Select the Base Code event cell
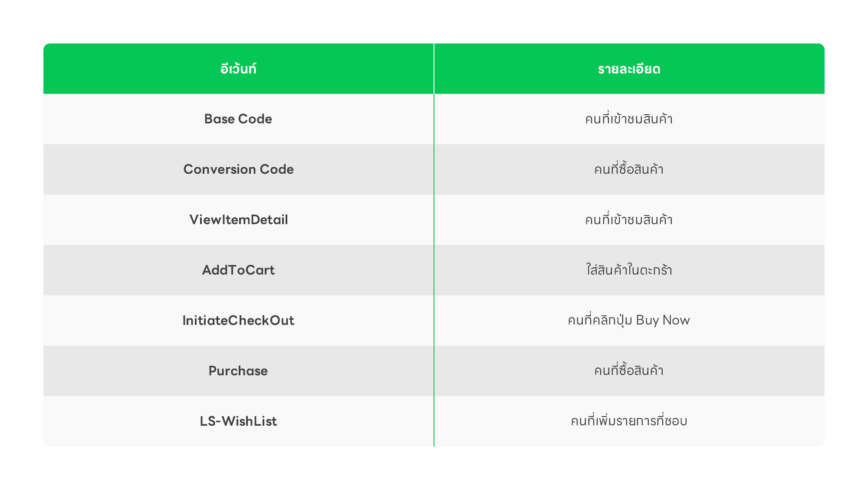 pos(238,119)
